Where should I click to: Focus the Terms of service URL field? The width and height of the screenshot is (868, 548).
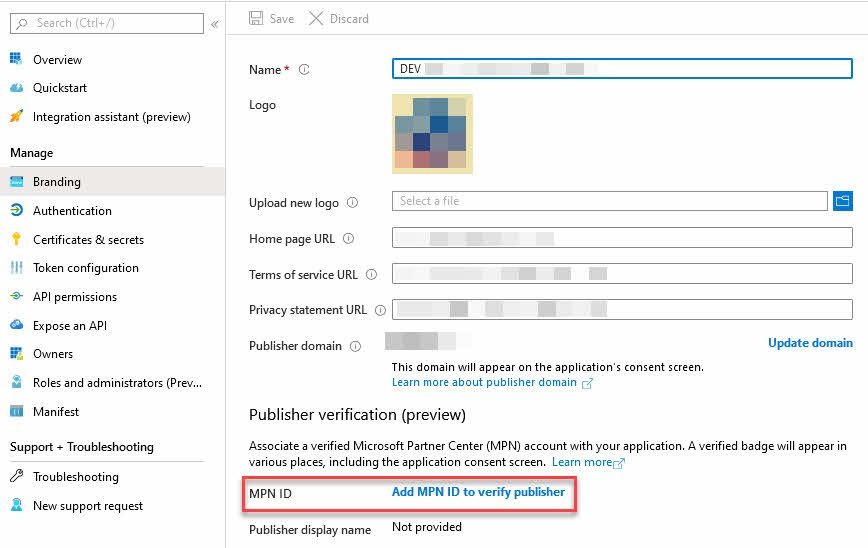pyautogui.click(x=622, y=273)
